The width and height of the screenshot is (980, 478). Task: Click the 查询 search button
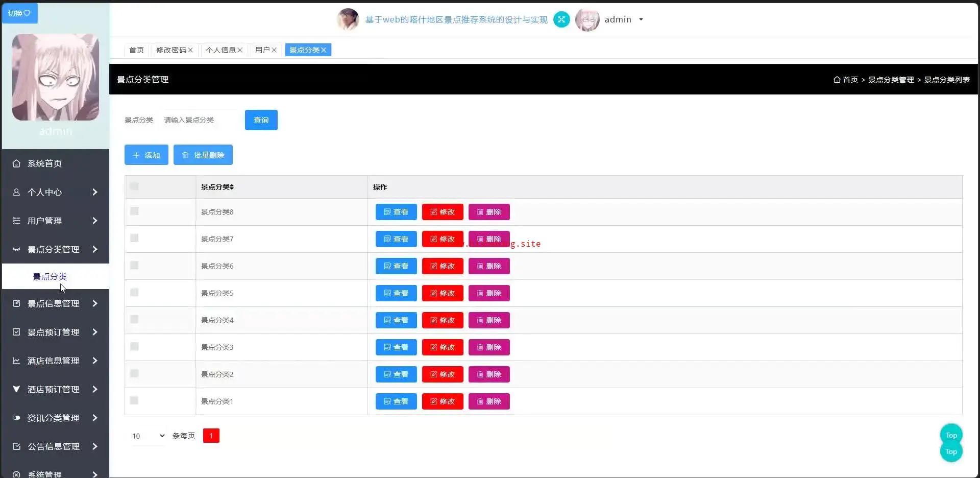261,120
